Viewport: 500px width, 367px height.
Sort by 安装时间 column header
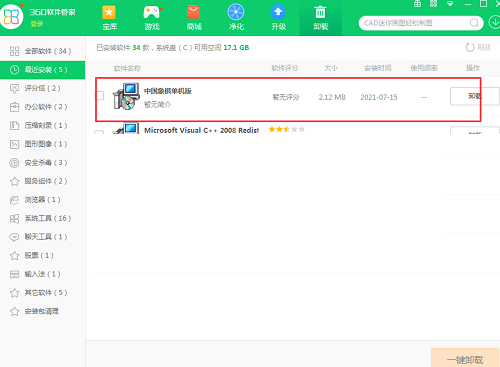377,68
